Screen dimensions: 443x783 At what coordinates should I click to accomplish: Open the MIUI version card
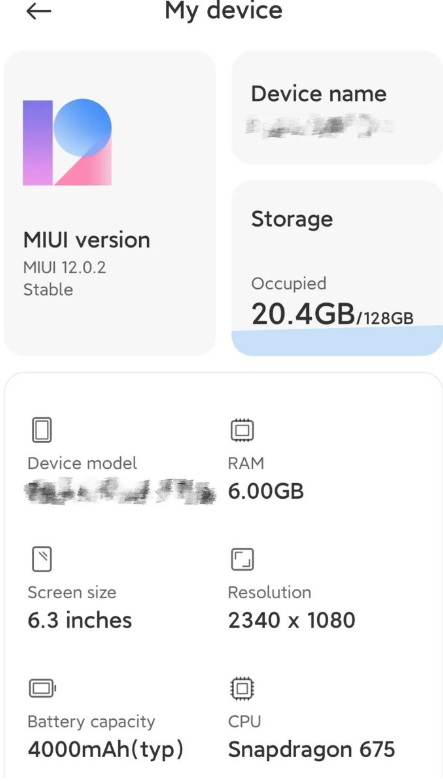pos(110,203)
